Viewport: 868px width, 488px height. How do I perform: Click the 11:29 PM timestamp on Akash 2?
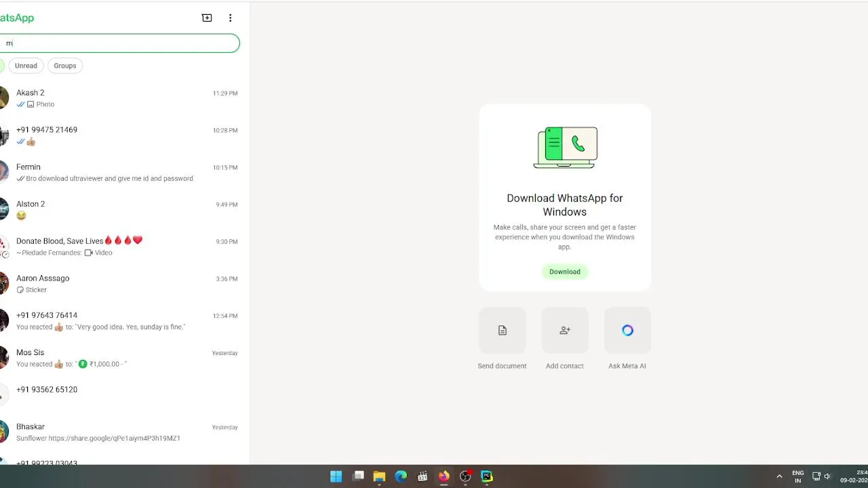225,94
